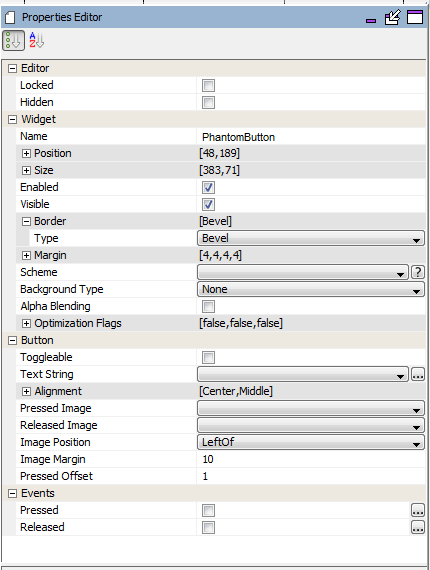430x570 pixels.
Task: Click the Name field PhantomButton
Action: coord(311,137)
